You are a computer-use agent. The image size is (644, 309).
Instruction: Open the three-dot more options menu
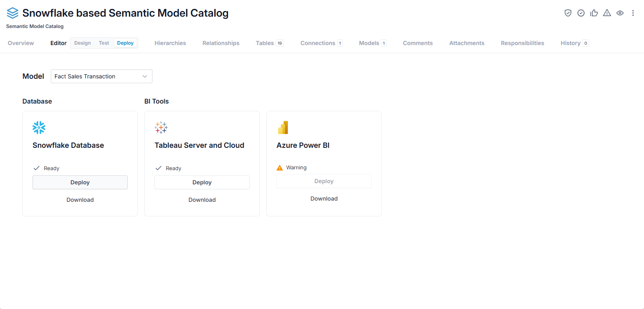[633, 13]
